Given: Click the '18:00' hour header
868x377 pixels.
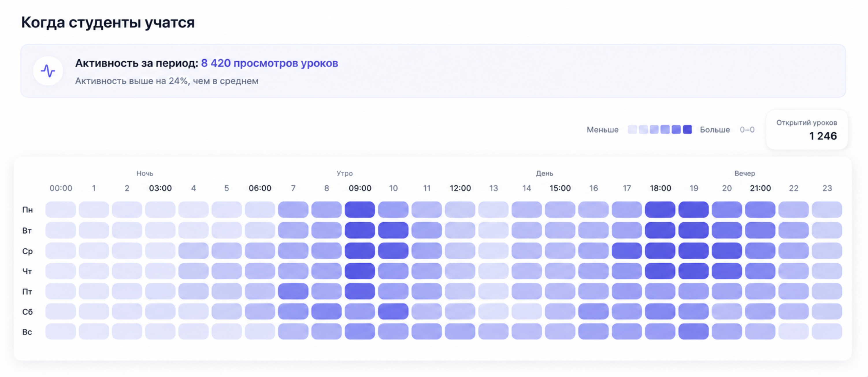Looking at the screenshot, I should click(660, 188).
